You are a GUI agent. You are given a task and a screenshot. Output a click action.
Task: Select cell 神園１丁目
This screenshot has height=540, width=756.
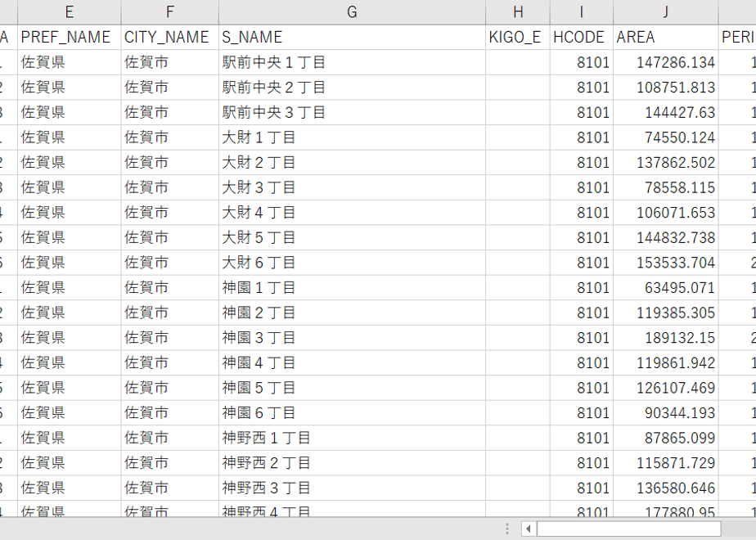tap(352, 288)
